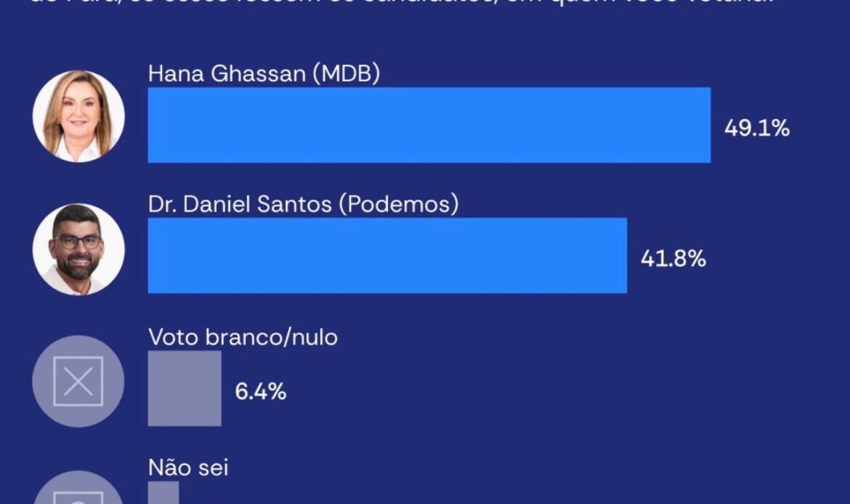The width and height of the screenshot is (850, 504).
Task: Click the bearded man's portrait for Podemos
Action: coord(78,249)
